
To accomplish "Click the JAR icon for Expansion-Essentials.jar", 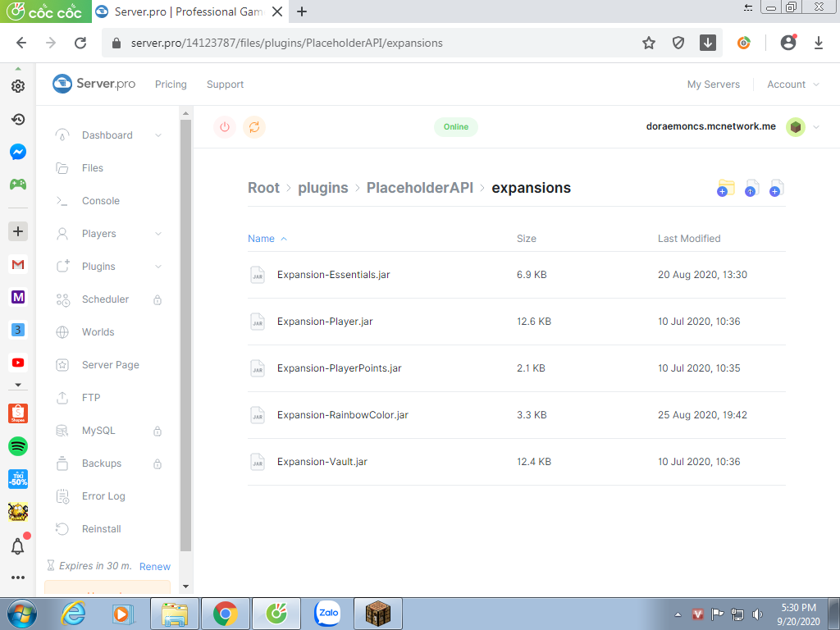I will pos(258,275).
